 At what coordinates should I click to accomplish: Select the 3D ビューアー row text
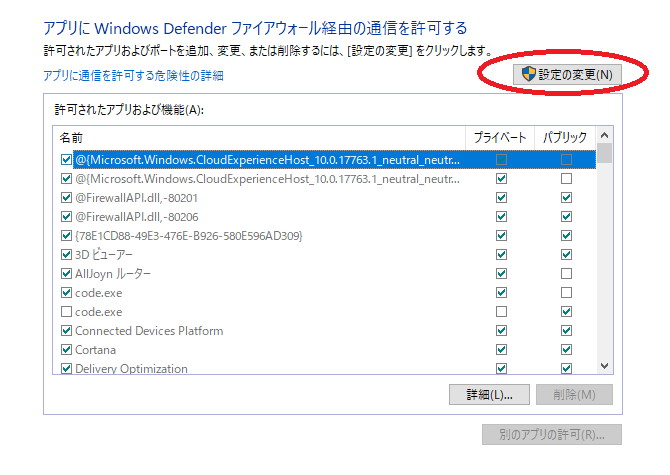tap(104, 255)
